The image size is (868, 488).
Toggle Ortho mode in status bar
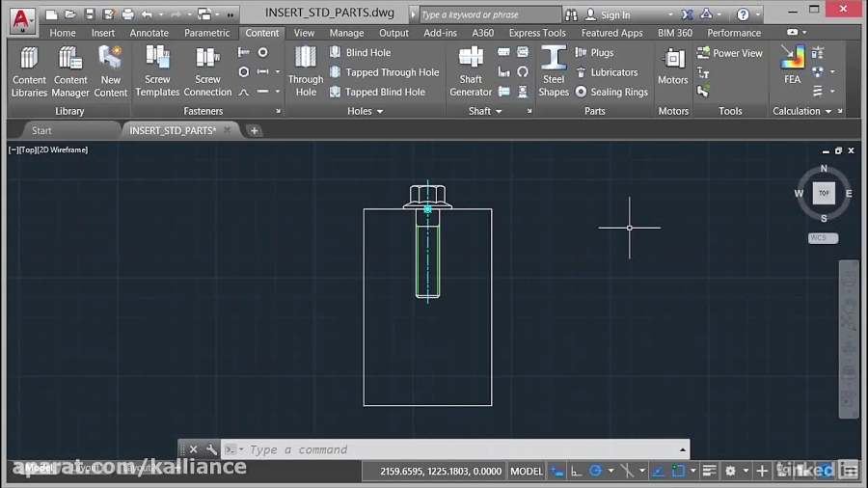point(577,472)
